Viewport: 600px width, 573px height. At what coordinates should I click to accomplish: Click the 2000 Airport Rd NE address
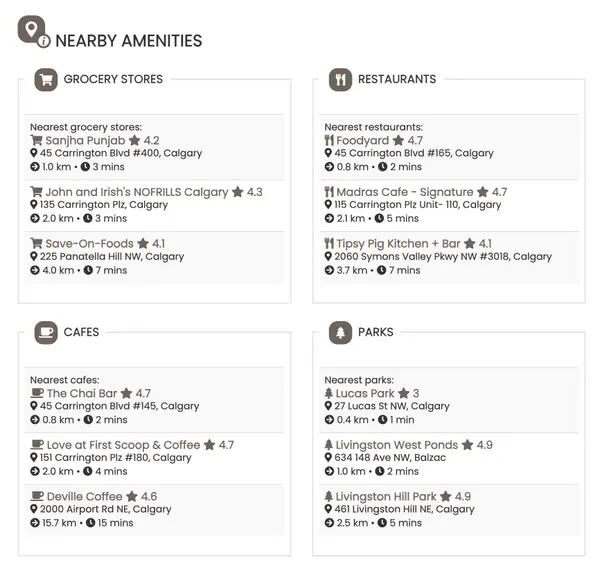point(105,509)
